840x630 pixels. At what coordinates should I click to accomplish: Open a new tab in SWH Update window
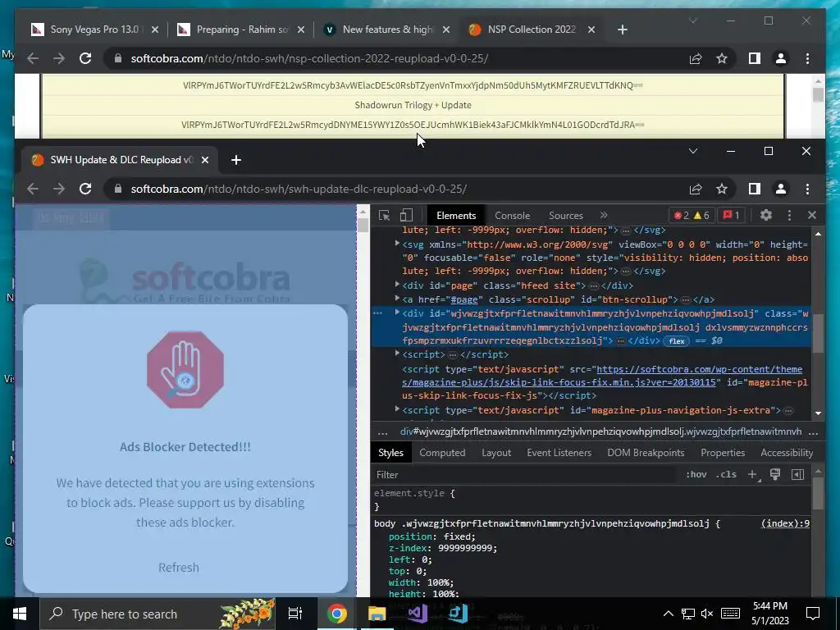click(235, 160)
